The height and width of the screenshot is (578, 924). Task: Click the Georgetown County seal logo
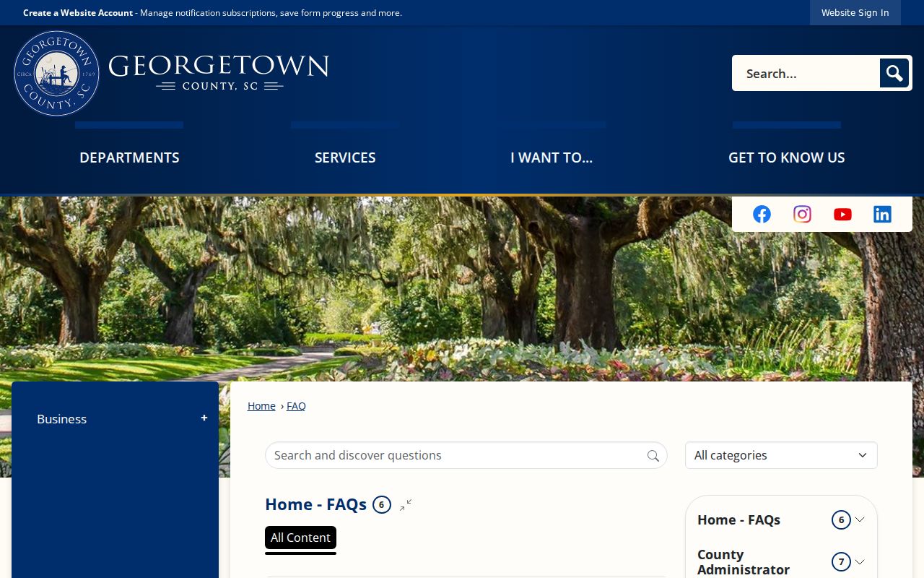pos(56,73)
